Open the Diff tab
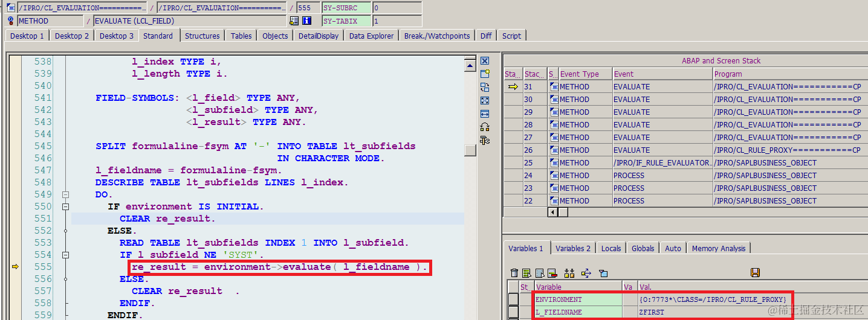The height and width of the screenshot is (320, 868). click(486, 36)
